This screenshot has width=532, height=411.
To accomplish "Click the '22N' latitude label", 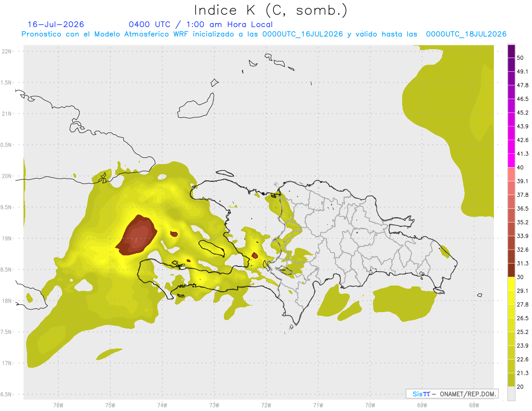I will (7, 51).
